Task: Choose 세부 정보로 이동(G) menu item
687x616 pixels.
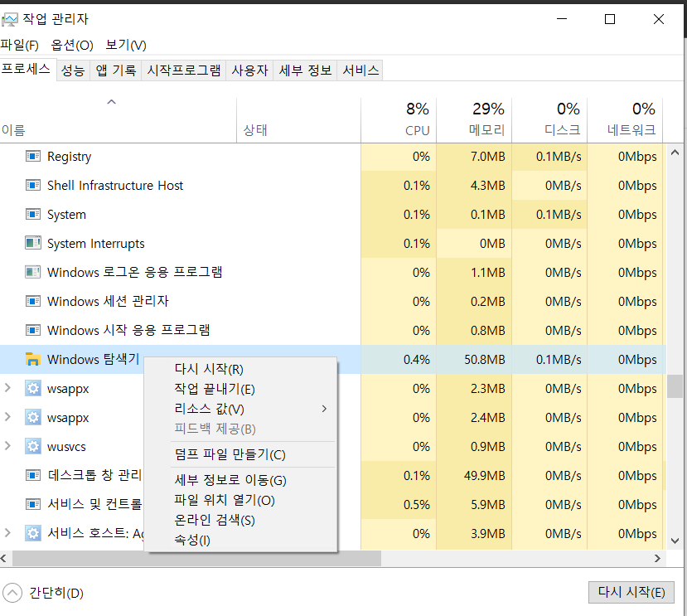Action: 240,481
